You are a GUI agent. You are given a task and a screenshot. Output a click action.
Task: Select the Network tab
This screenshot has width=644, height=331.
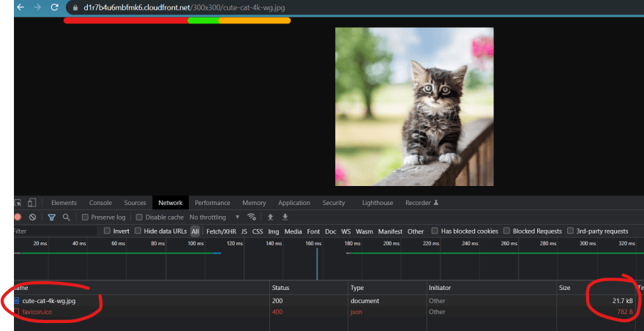171,203
